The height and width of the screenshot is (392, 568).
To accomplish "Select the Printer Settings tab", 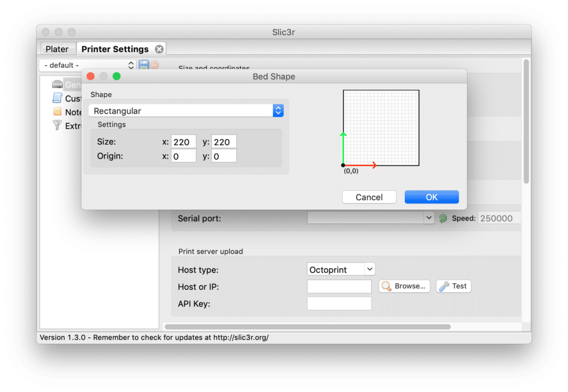I will 115,49.
